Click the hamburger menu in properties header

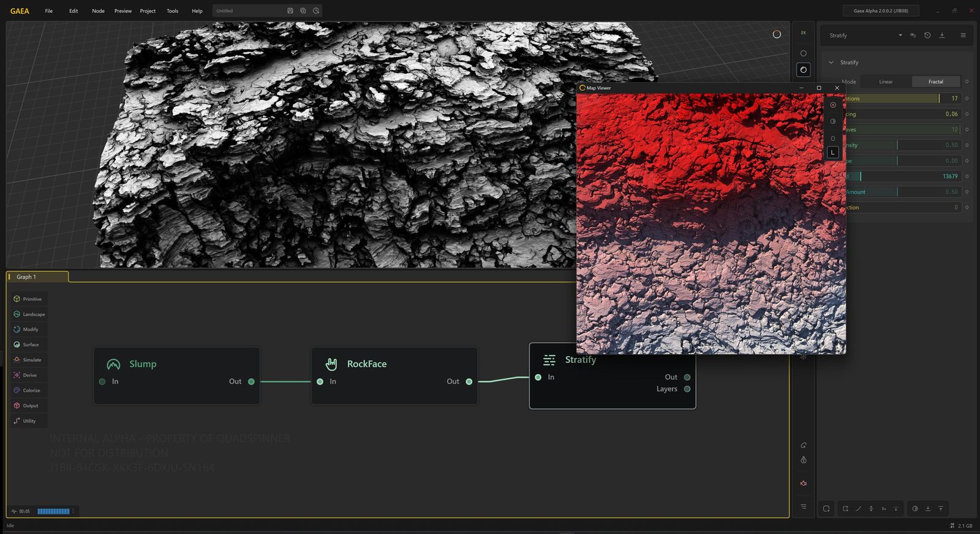[x=963, y=36]
